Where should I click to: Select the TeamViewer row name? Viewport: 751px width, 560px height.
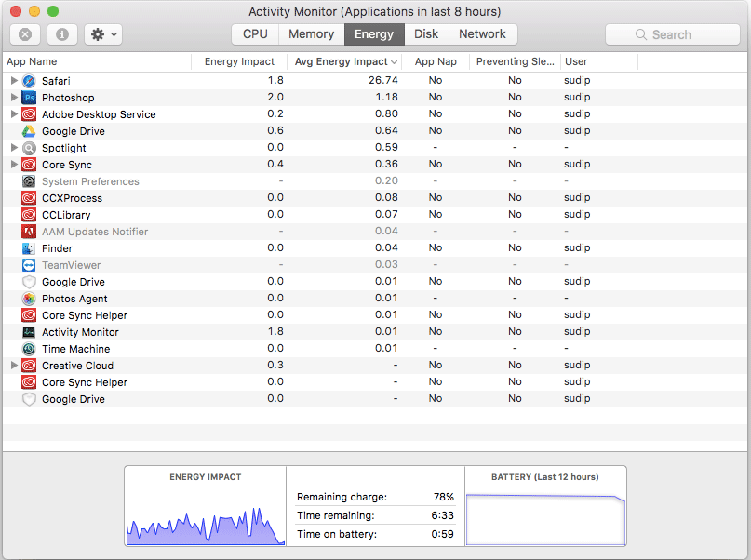pos(71,265)
